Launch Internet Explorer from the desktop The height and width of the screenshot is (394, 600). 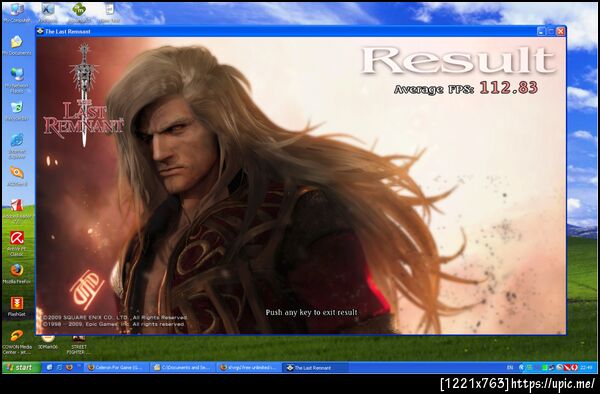[16, 146]
